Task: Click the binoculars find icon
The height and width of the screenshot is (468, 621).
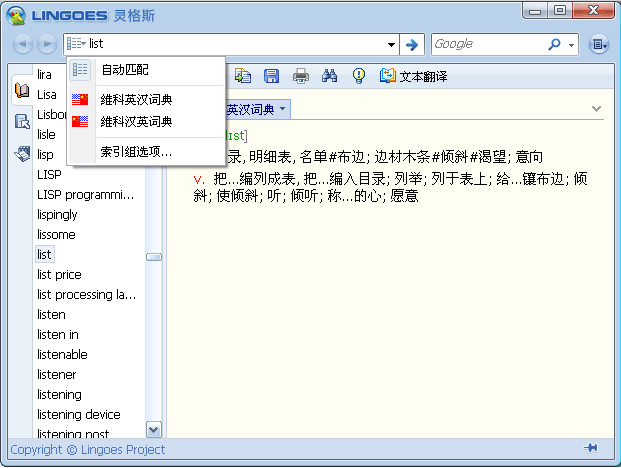Action: (x=330, y=76)
